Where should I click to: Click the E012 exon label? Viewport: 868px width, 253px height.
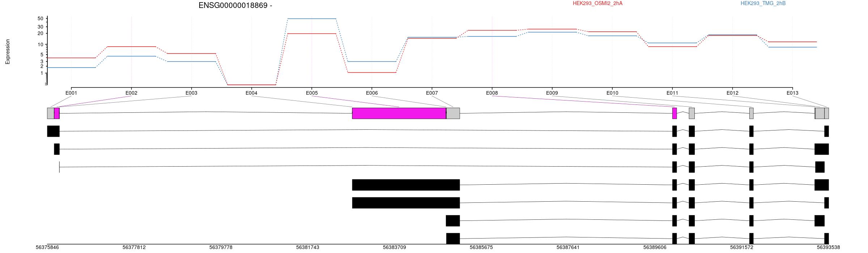coord(732,93)
